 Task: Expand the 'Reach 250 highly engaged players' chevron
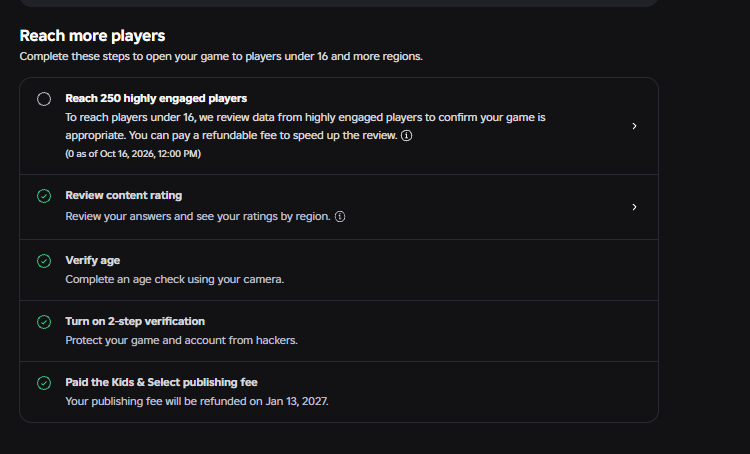click(634, 126)
